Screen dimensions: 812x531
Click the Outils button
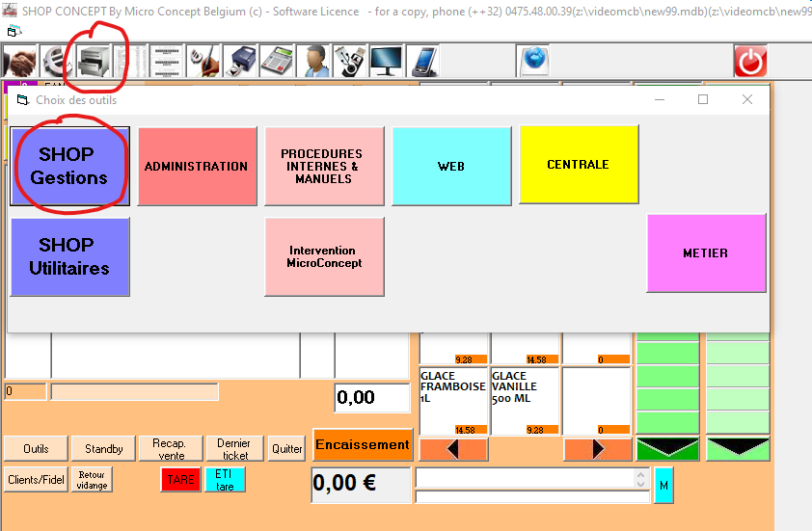[36, 449]
